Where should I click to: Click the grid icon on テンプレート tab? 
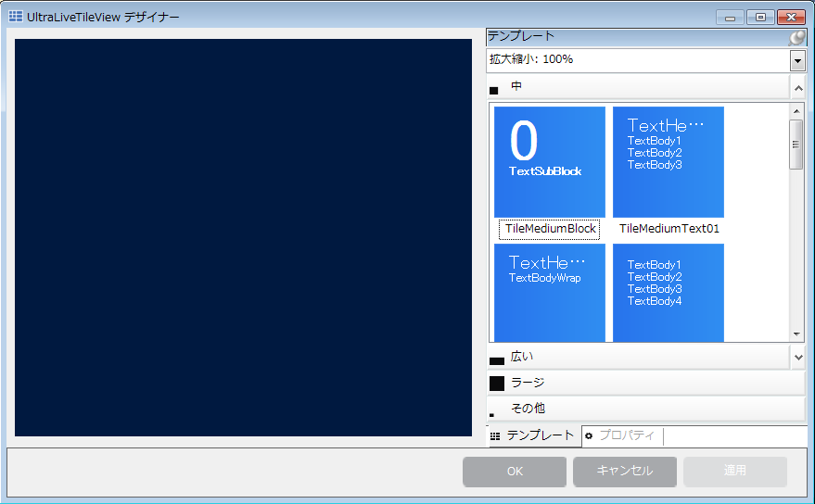[495, 436]
